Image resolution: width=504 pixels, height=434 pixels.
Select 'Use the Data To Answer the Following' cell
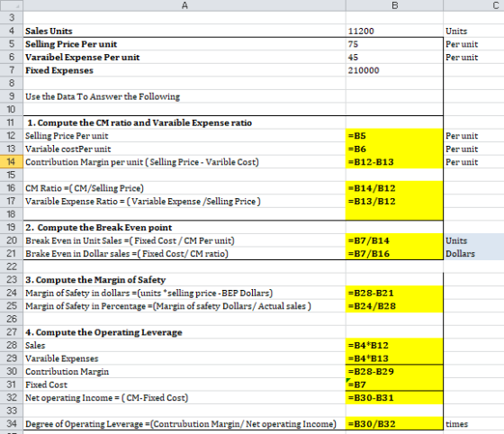click(184, 96)
